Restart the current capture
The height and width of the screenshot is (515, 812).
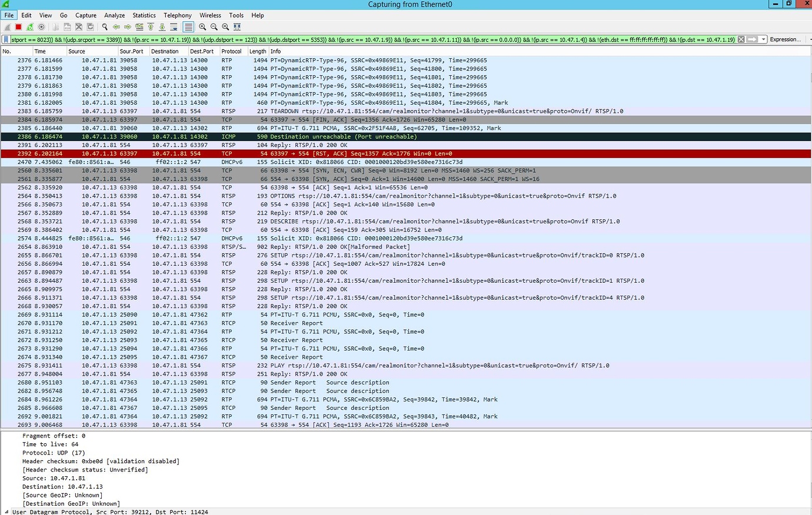click(x=29, y=27)
